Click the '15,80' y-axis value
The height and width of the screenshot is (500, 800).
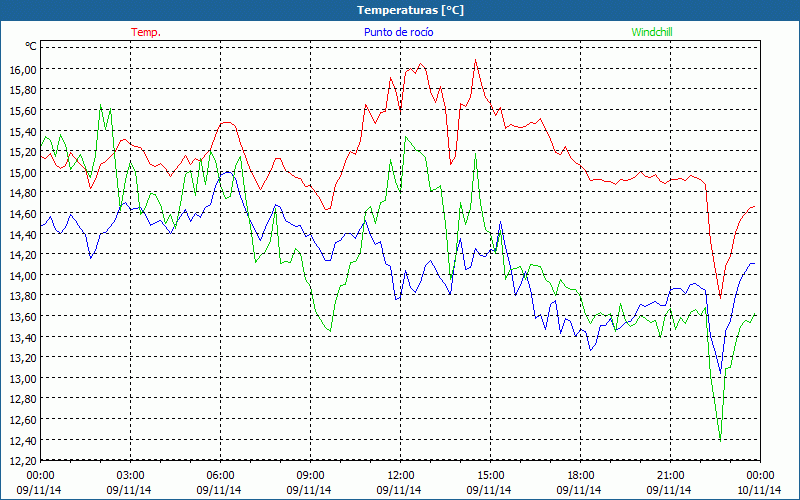click(23, 90)
